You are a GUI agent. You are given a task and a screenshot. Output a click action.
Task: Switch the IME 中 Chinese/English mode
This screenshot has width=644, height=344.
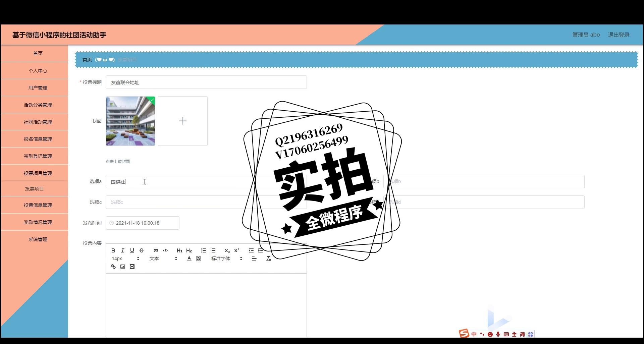point(474,334)
